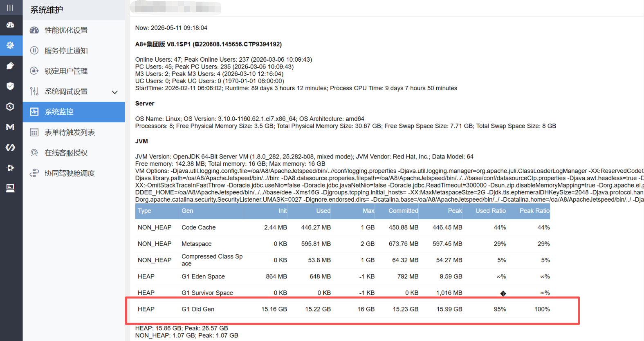Open the M logo icon in dark sidebar
Screen dimensions: 644x341
pos(10,127)
